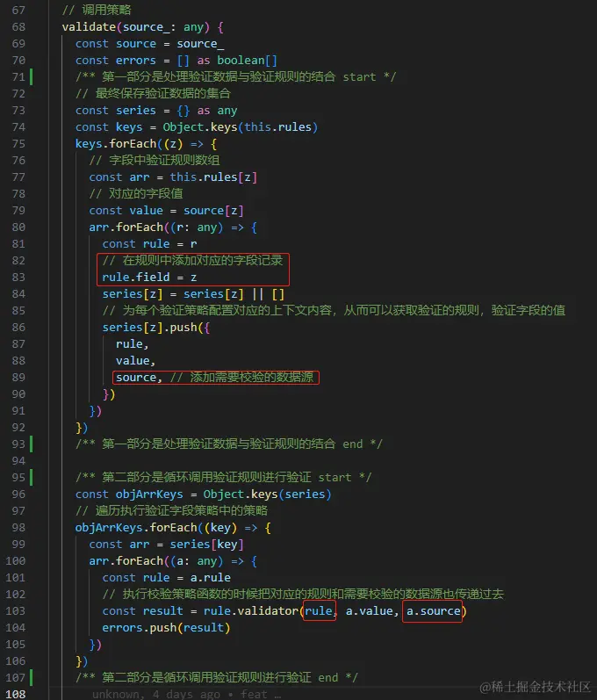The image size is (597, 700).
Task: Click "Object.keys(series)" on line 96
Action: [267, 494]
